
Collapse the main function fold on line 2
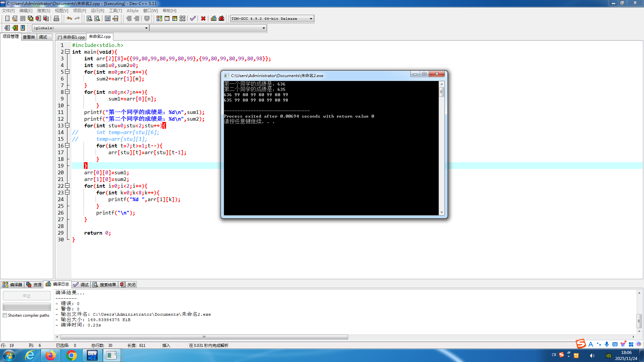(67, 52)
